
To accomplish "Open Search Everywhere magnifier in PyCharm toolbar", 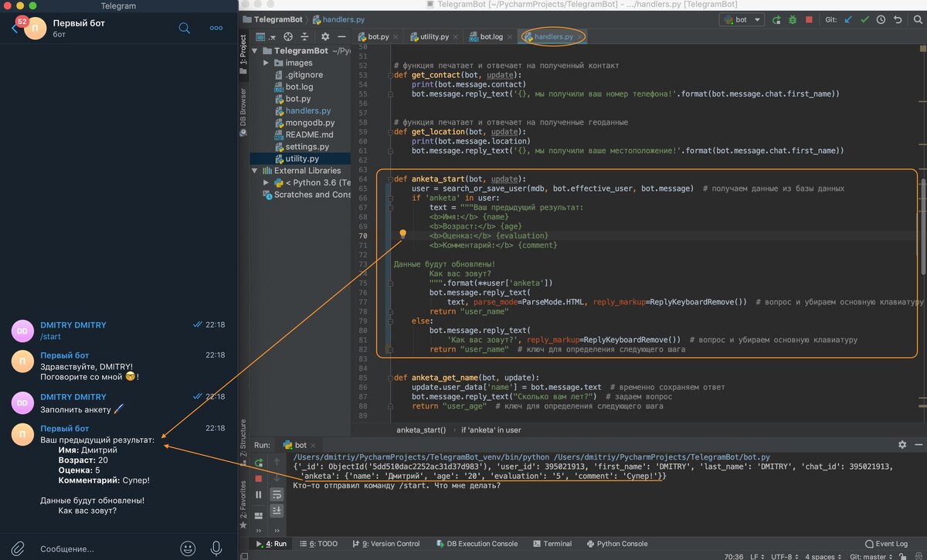I will pyautogui.click(x=918, y=19).
